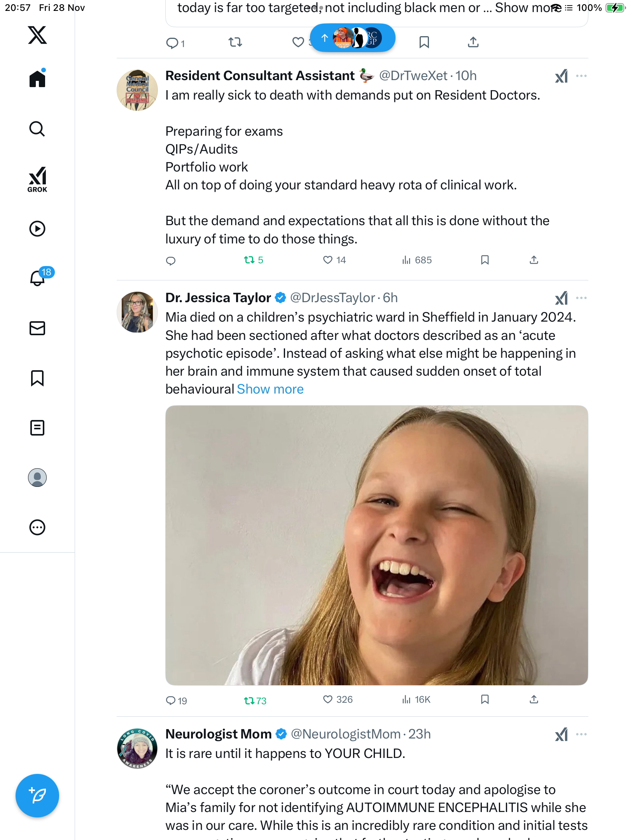Screen dimensions: 630x840
Task: Tap the new posts pill button
Action: [x=352, y=38]
